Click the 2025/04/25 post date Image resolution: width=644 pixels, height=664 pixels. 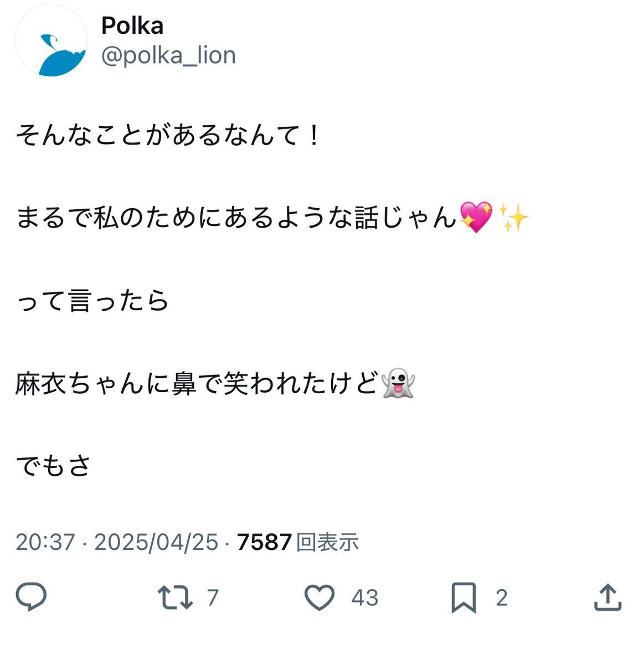[156, 542]
